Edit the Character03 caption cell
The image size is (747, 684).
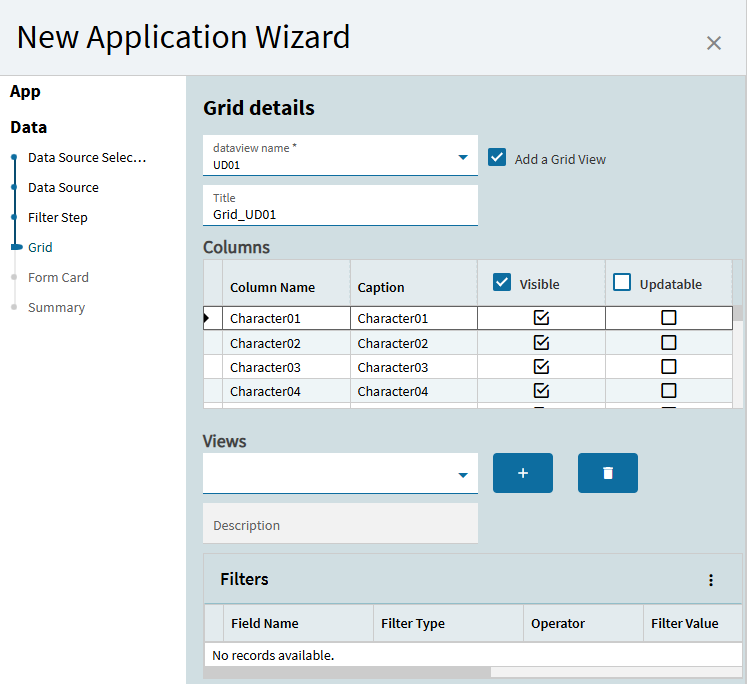[414, 367]
